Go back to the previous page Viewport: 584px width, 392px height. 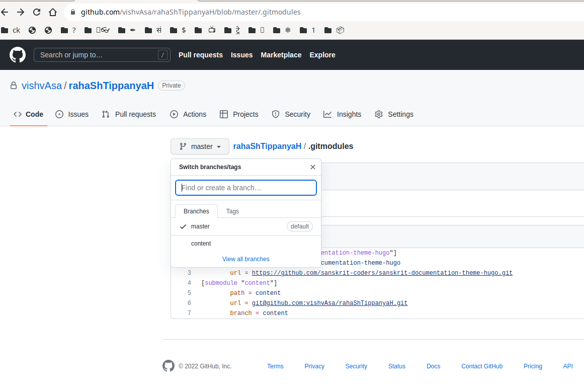pyautogui.click(x=5, y=12)
